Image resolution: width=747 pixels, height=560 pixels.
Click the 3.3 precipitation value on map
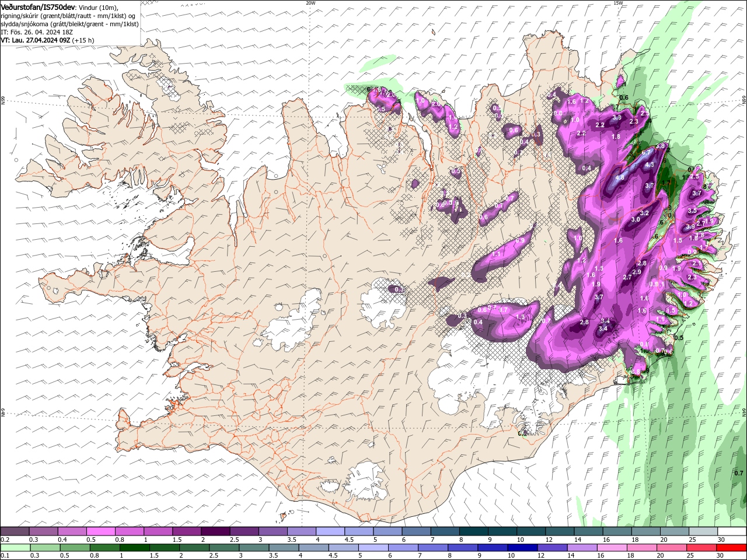point(617,117)
